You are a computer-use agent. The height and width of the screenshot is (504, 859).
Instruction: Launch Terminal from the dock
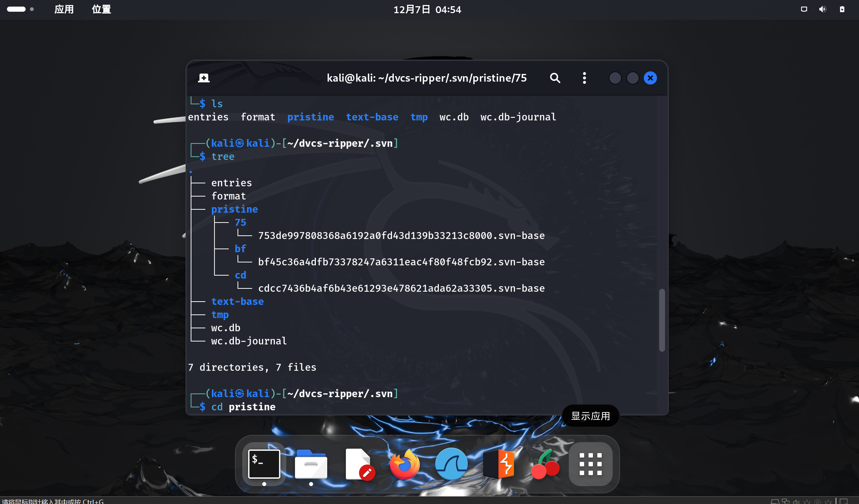pos(264,464)
